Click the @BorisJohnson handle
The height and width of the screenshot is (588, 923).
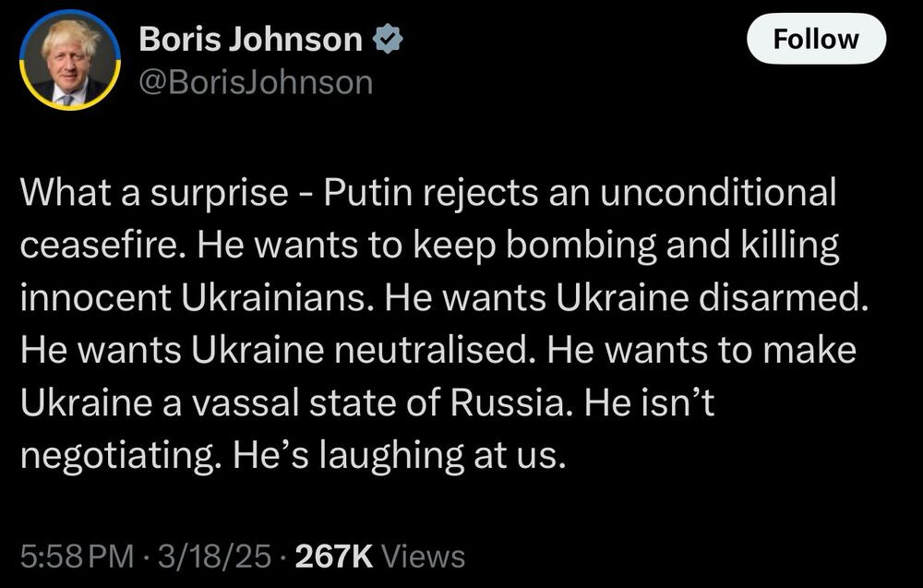click(x=256, y=82)
